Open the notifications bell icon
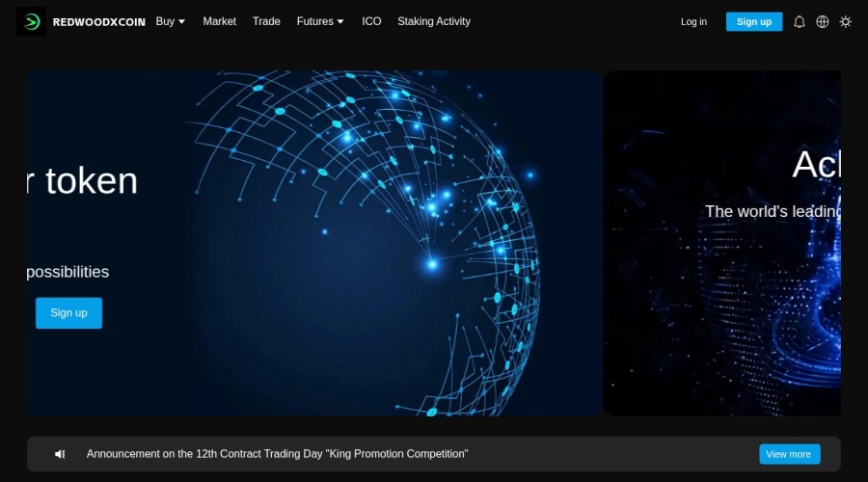The width and height of the screenshot is (868, 482). (799, 21)
